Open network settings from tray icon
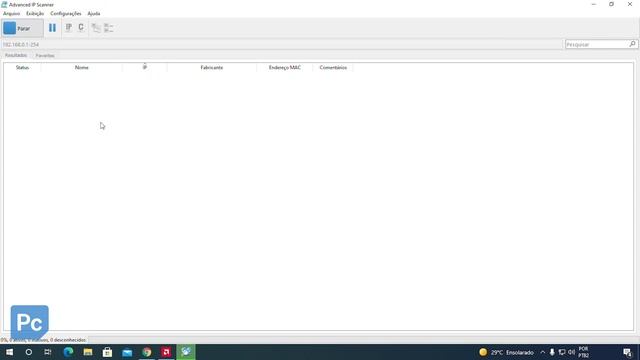This screenshot has height=360, width=640. (562, 352)
